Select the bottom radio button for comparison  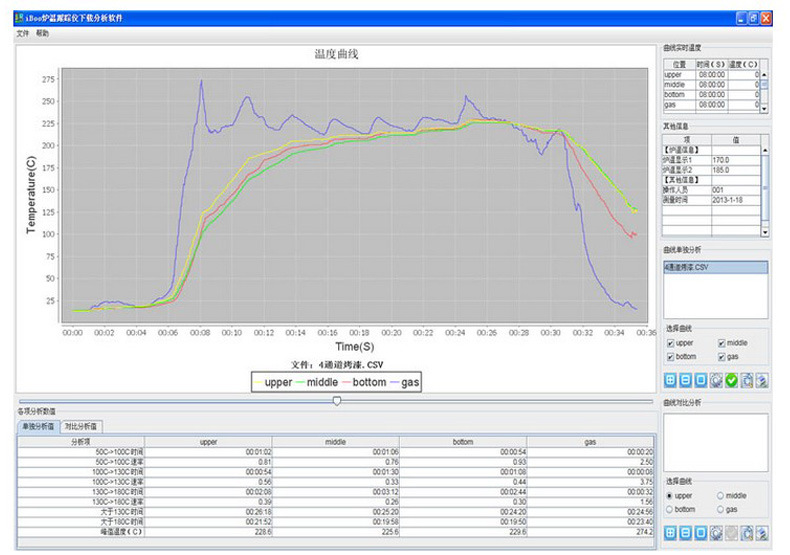(671, 509)
